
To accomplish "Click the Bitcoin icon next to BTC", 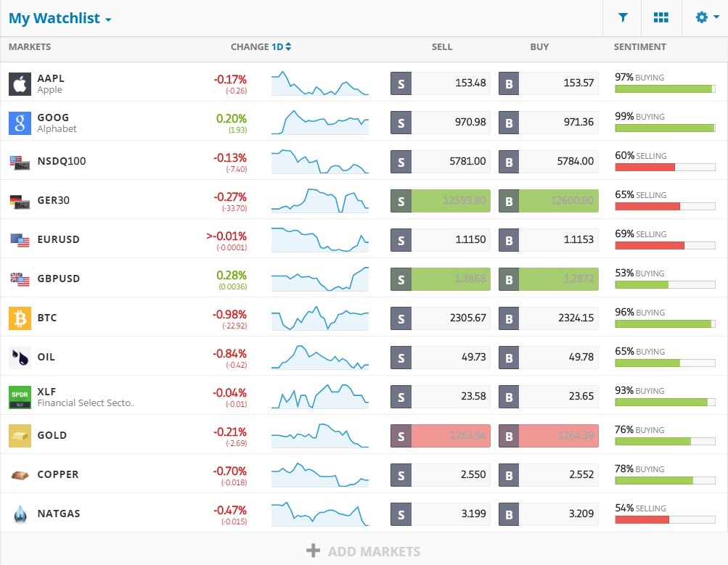I will click(x=18, y=318).
